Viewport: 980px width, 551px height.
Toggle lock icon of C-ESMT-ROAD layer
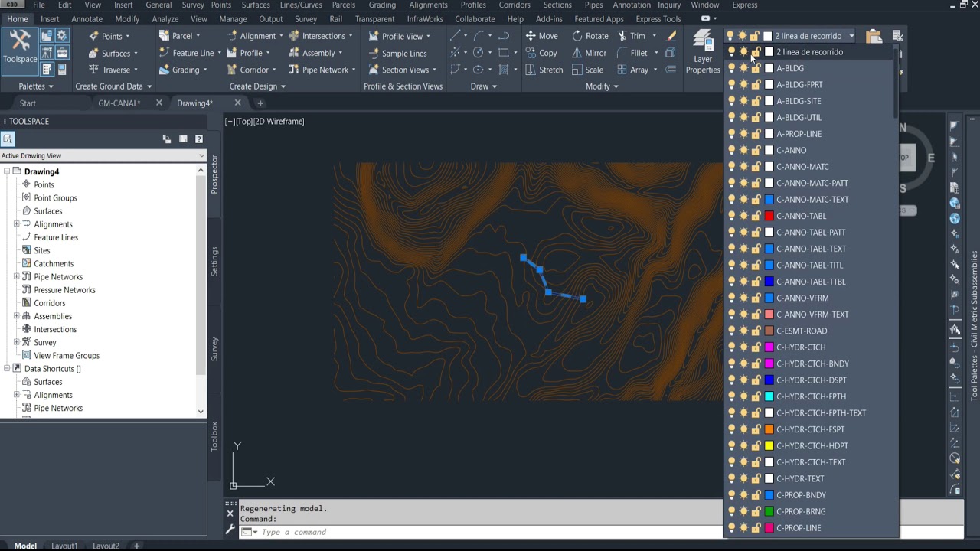pos(756,331)
